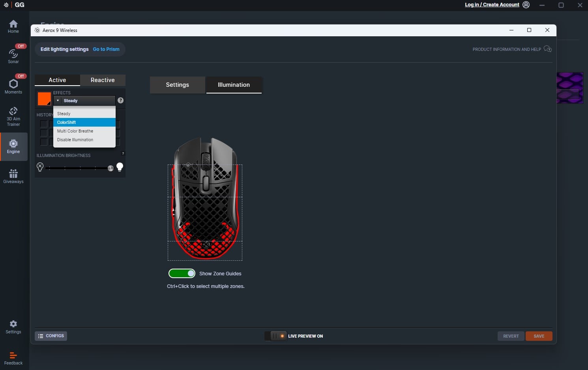Choose Multi Color Breathe effect

coord(84,131)
